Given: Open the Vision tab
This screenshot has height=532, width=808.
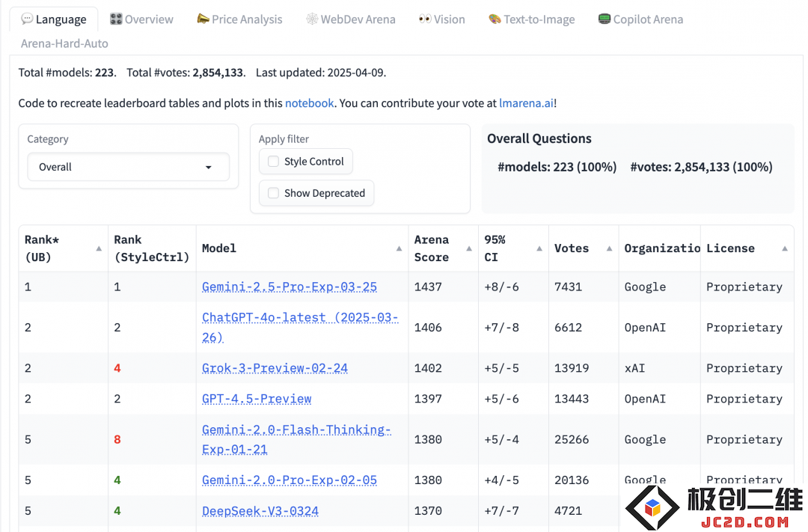Looking at the screenshot, I should coord(441,19).
